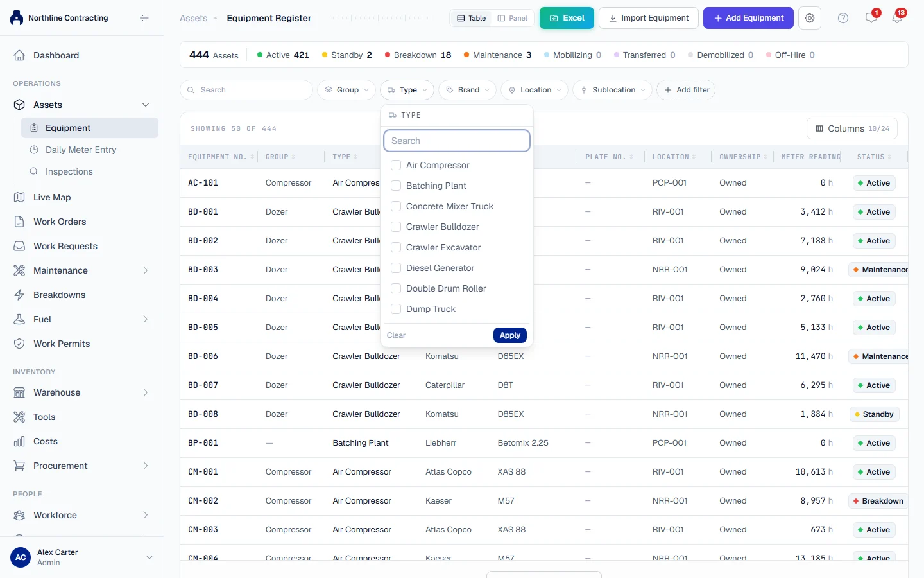Switch to Table view
Screen dimensions: 924x578
(x=472, y=18)
